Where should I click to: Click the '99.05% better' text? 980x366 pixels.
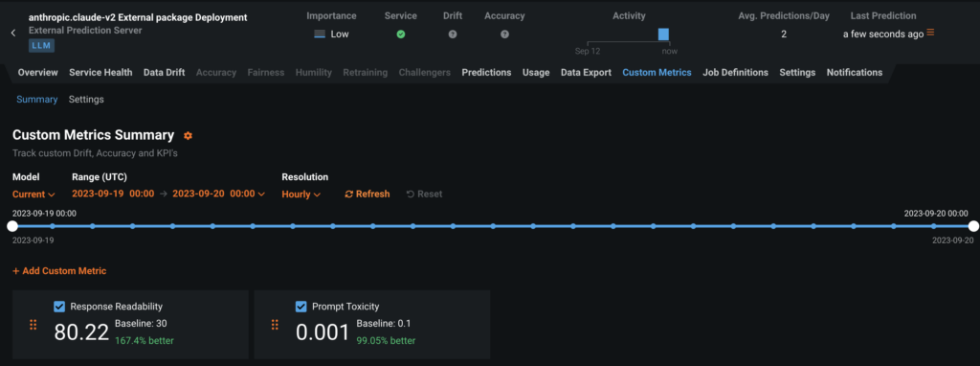click(x=386, y=341)
